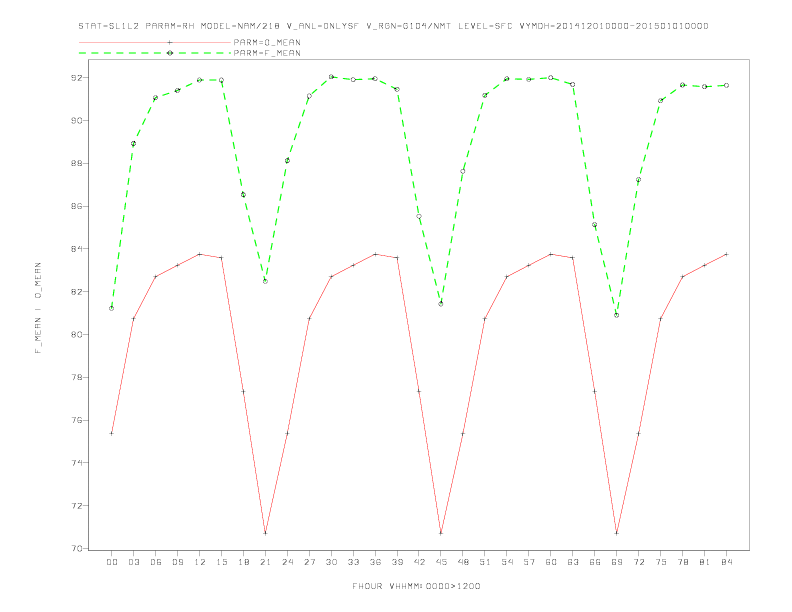792x612 pixels.
Task: Click the y-axis title F_MEAN | O_MEAN
Action: click(38, 308)
